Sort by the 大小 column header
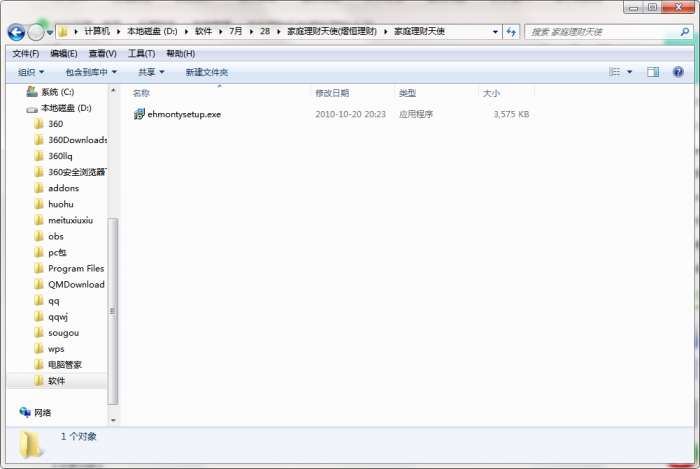This screenshot has width=700, height=469. [491, 93]
